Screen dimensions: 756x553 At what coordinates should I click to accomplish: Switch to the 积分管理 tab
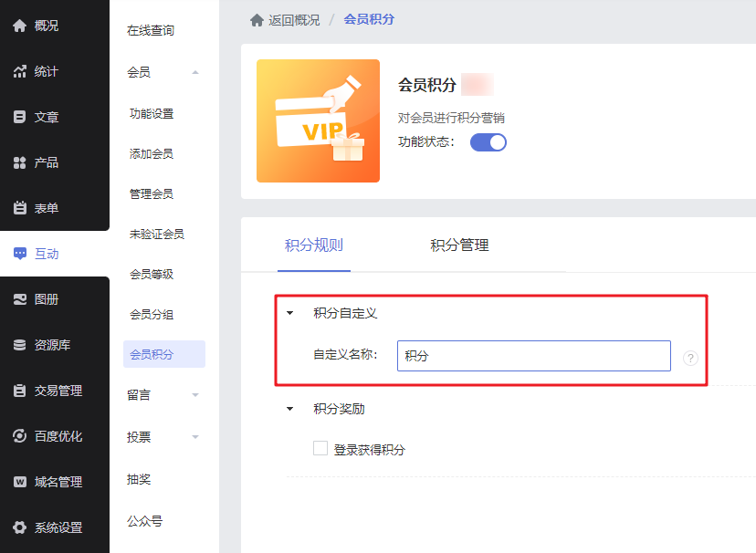[x=459, y=245]
